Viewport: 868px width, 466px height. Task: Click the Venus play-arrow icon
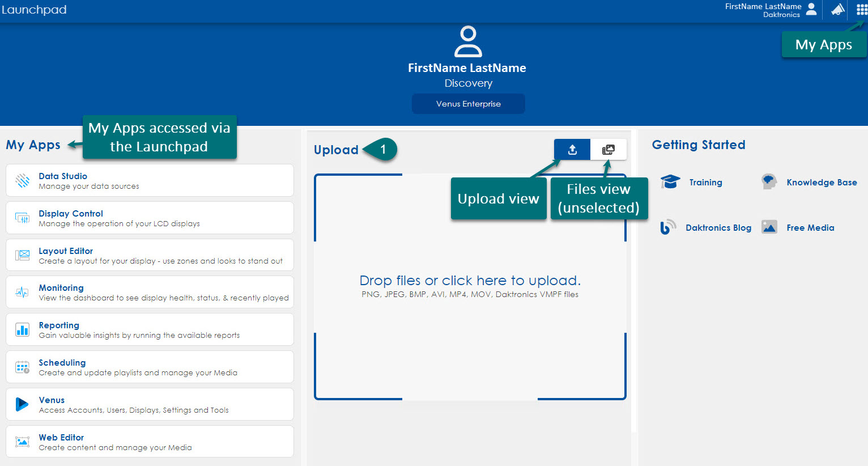pos(22,404)
